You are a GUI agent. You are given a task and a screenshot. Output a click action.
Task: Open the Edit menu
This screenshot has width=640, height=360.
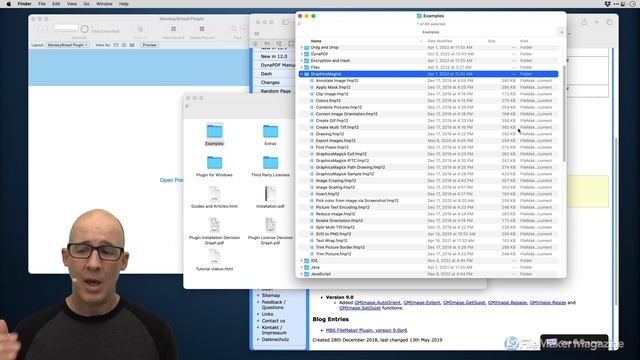point(56,4)
